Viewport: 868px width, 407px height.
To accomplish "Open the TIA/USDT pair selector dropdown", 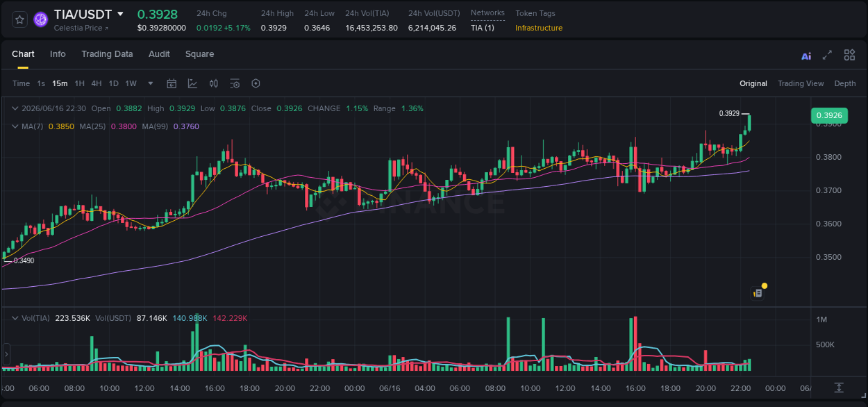I will 120,14.
